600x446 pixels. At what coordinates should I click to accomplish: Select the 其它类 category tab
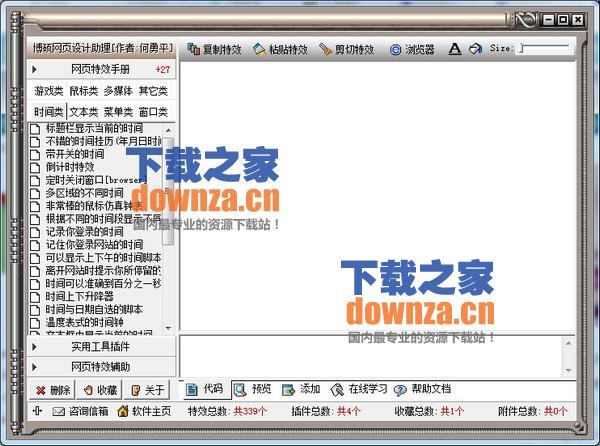coord(153,91)
